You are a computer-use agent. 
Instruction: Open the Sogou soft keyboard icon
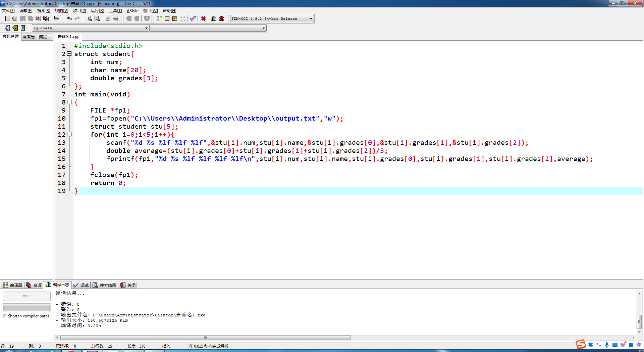[615, 345]
